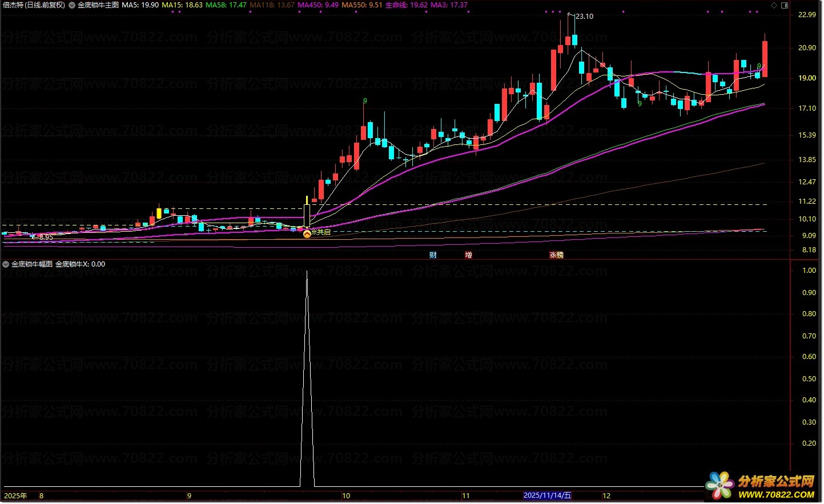
Task: Click the month 10 label on time axis
Action: point(346,496)
